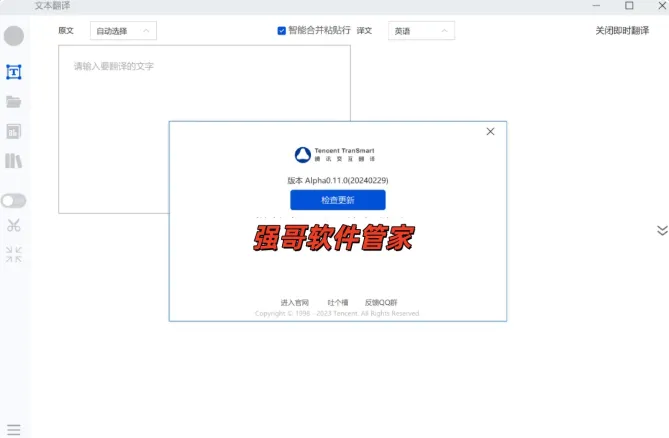Toggle the 智能合并粘贴行 checkbox
Image resolution: width=669 pixels, height=438 pixels.
[282, 31]
